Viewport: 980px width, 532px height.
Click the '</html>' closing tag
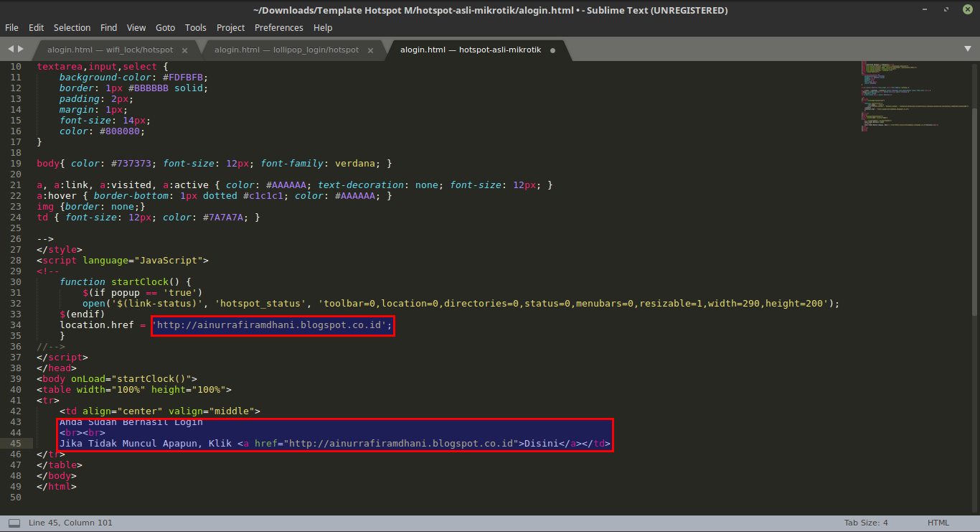(57, 487)
